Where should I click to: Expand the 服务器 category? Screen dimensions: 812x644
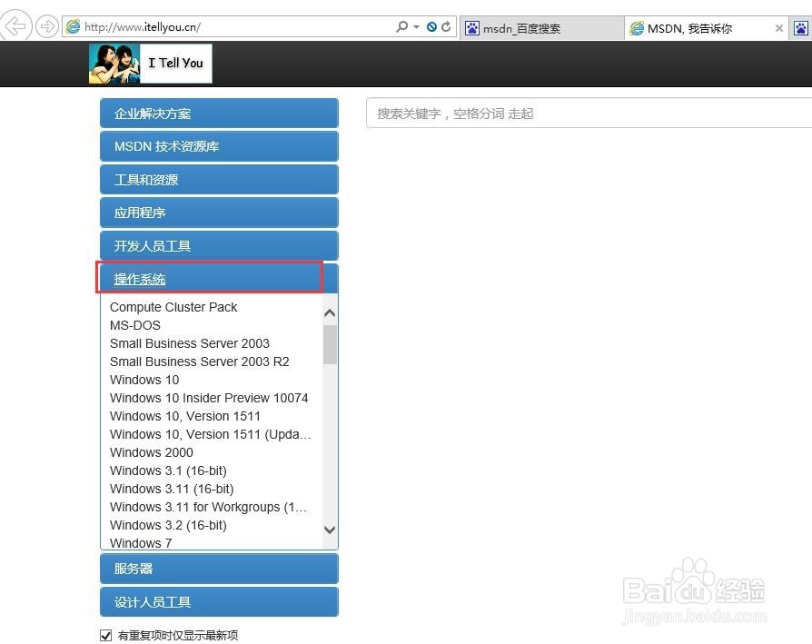[219, 569]
